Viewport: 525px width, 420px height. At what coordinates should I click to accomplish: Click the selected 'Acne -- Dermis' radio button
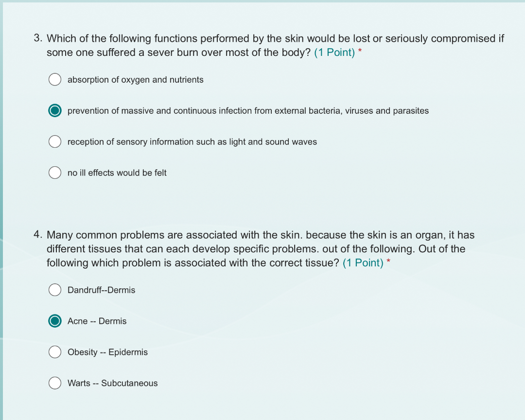tap(55, 321)
